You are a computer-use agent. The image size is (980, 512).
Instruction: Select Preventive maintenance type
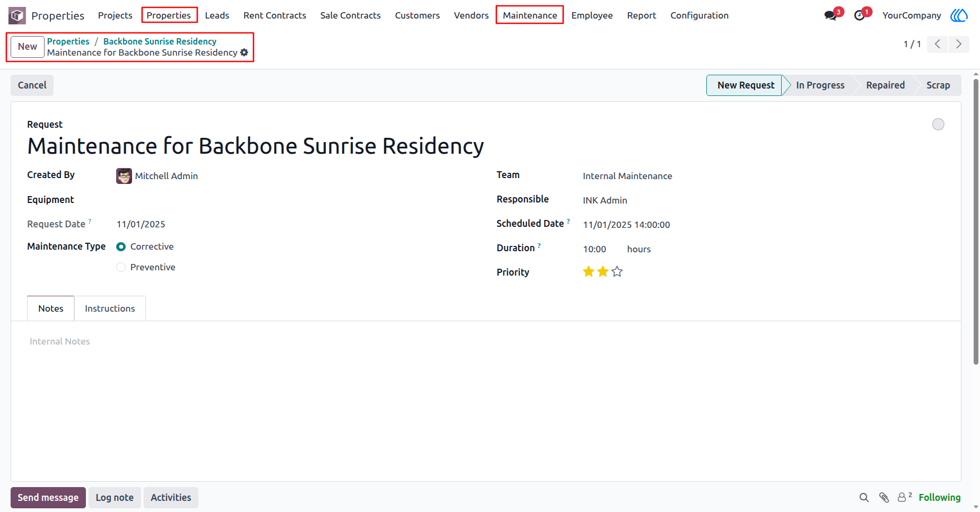pyautogui.click(x=121, y=267)
